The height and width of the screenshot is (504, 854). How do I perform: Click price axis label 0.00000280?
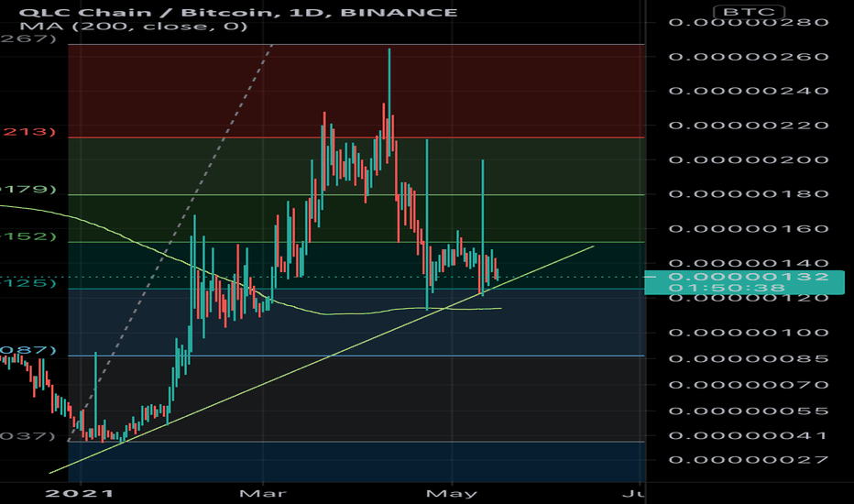click(x=749, y=22)
